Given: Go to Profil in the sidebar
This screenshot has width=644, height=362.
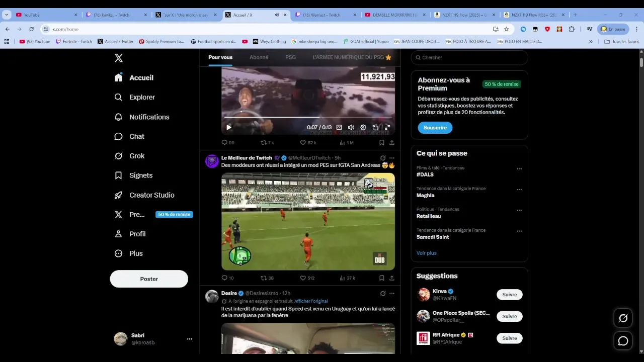Looking at the screenshot, I should click(130, 234).
